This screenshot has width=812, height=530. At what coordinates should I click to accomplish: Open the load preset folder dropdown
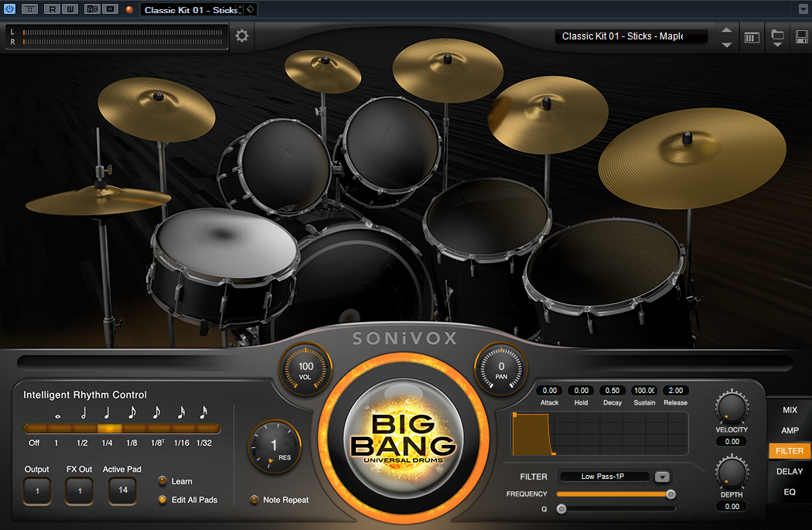click(x=777, y=38)
